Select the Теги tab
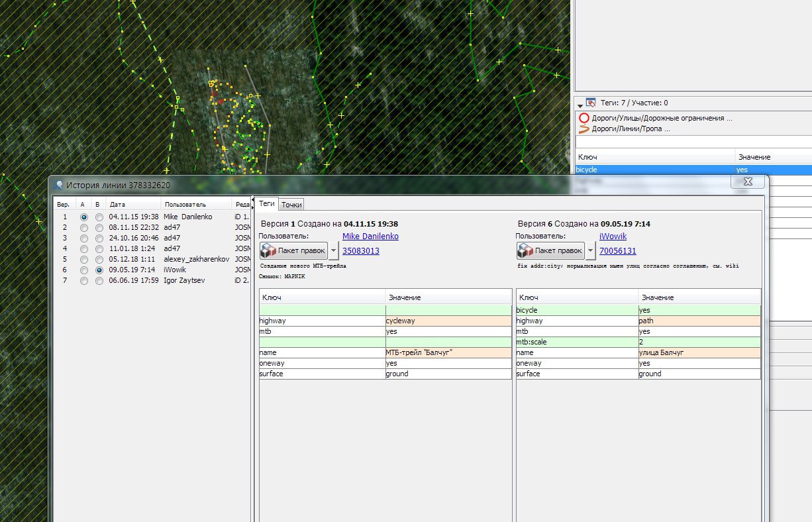This screenshot has height=522, width=812. (x=266, y=204)
